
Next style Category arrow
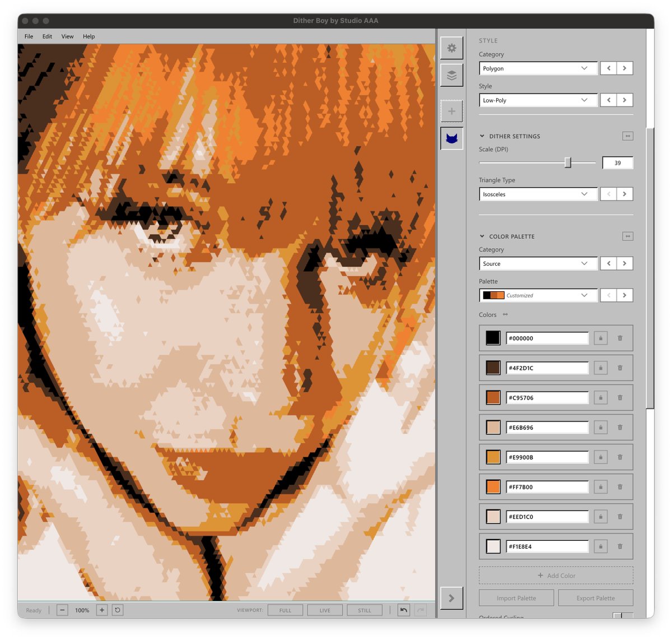click(625, 68)
